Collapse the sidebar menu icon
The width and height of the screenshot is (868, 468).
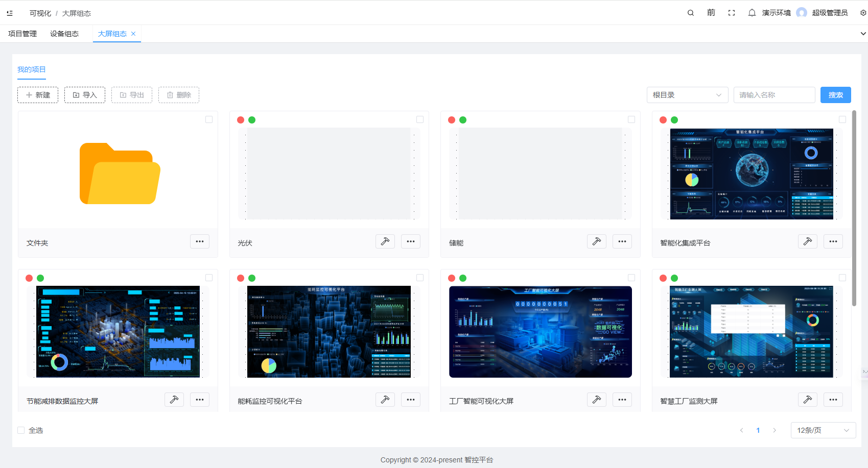tap(10, 13)
